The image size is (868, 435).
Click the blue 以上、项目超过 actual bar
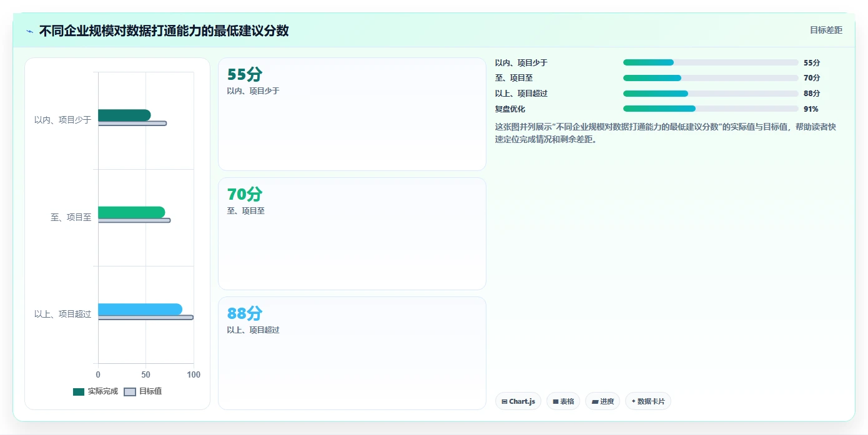click(140, 309)
